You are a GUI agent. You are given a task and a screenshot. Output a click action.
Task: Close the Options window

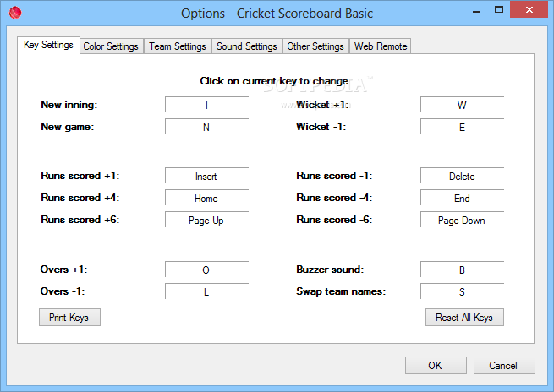pos(529,9)
